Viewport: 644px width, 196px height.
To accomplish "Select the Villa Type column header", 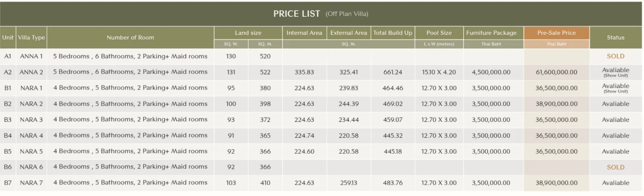I will pos(31,37).
